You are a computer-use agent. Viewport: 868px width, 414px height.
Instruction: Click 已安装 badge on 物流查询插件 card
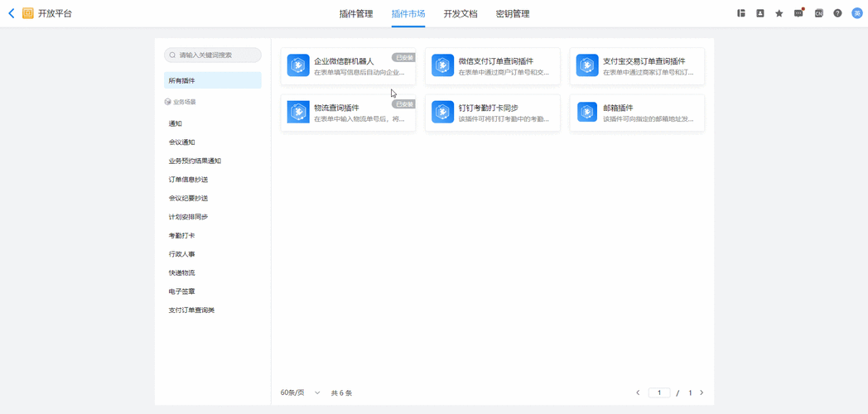[403, 103]
